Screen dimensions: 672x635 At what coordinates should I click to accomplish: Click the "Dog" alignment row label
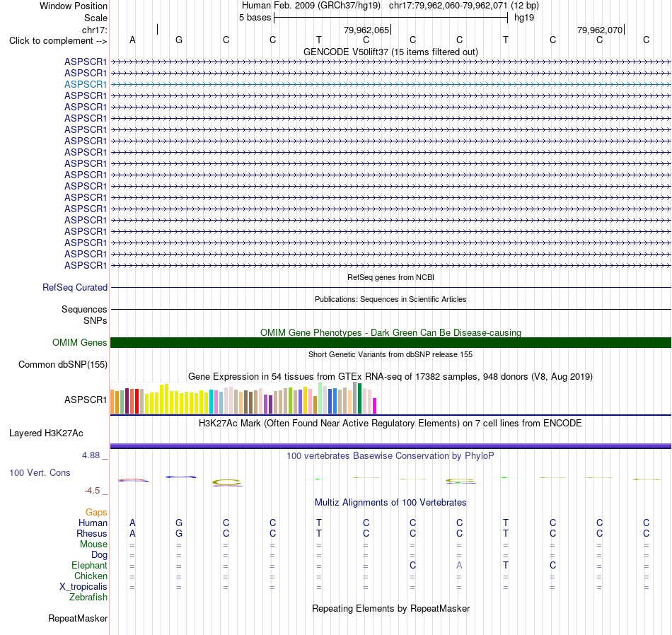(99, 555)
